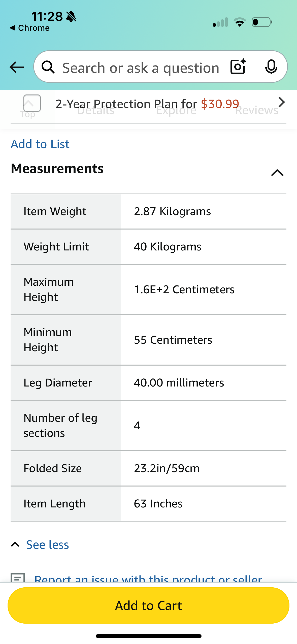Viewport: 297px width, 644px height.
Task: Open protection plan details via right chevron
Action: click(x=281, y=102)
